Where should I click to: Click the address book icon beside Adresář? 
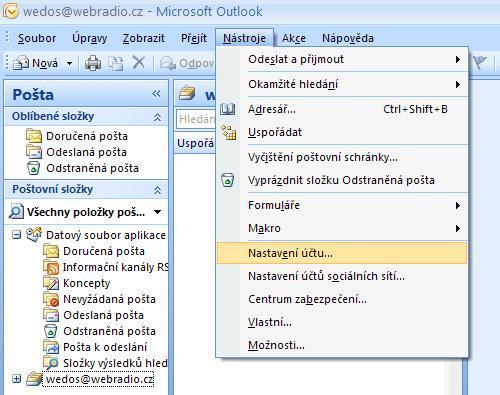[228, 109]
